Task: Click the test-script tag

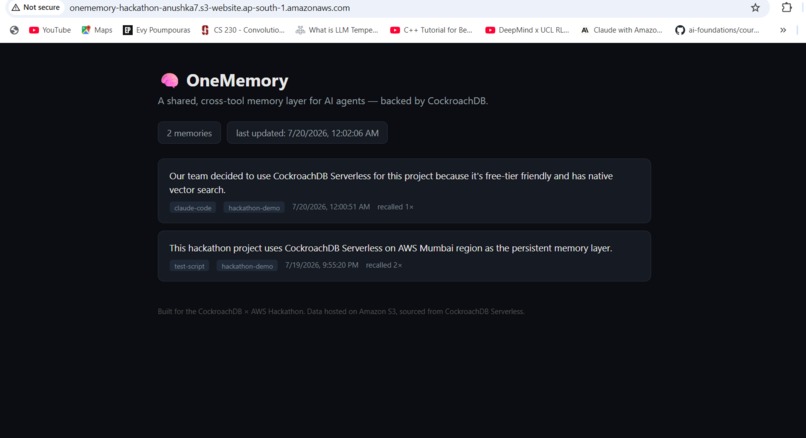Action: coord(189,266)
